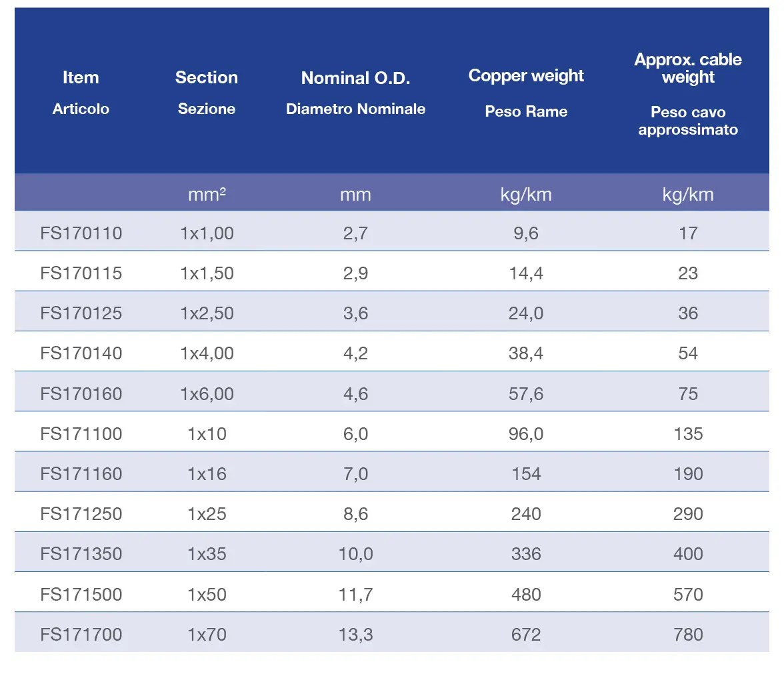Select item code FS171160
The height and width of the screenshot is (676, 784).
click(x=81, y=473)
